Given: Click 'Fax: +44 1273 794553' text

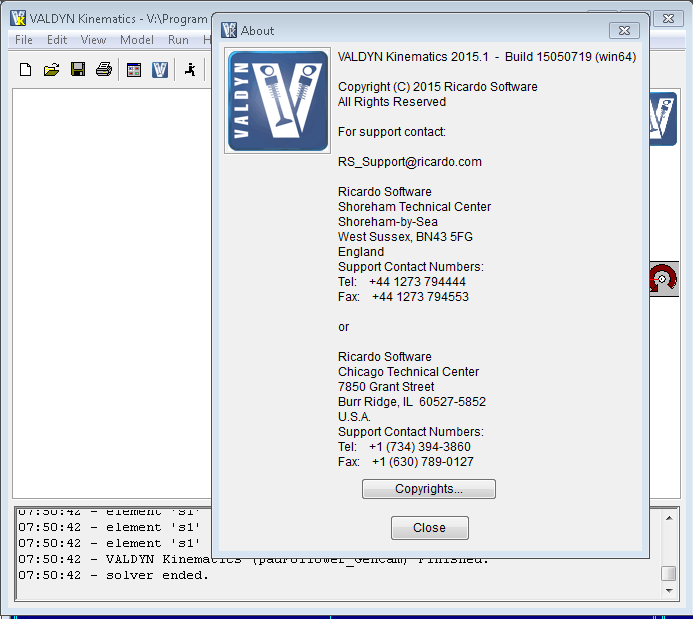Looking at the screenshot, I should click(x=403, y=297).
